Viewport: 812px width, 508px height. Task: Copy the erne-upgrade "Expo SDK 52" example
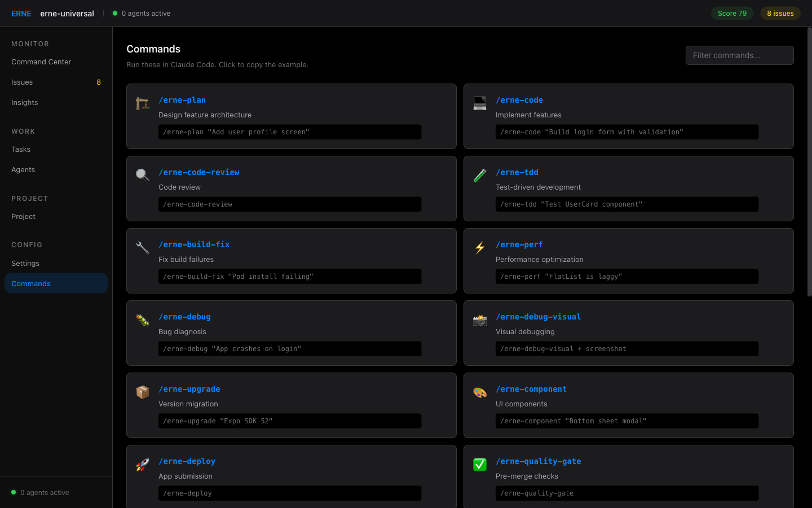tap(289, 421)
